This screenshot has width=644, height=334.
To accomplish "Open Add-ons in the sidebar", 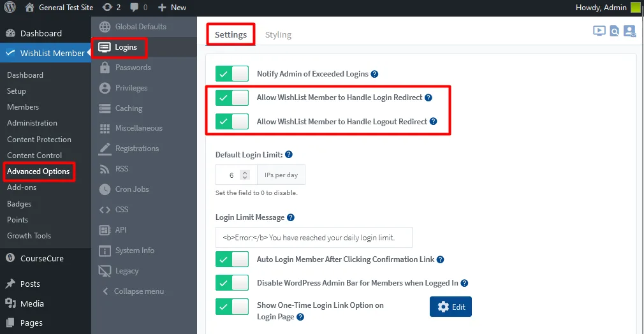I will (x=22, y=187).
